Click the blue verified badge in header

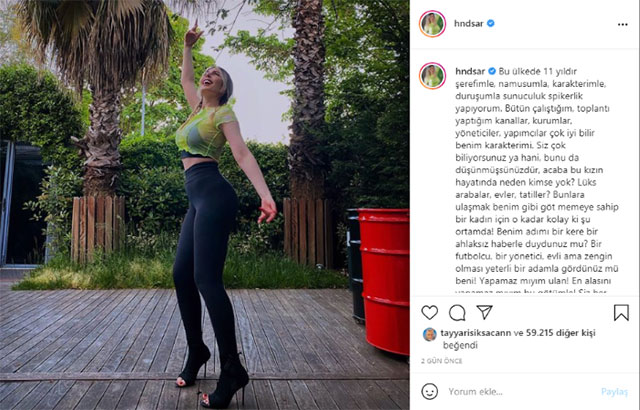[x=491, y=23]
